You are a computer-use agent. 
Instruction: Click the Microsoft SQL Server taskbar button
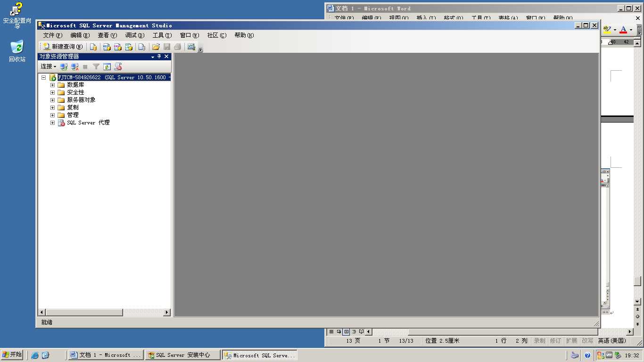pos(260,355)
